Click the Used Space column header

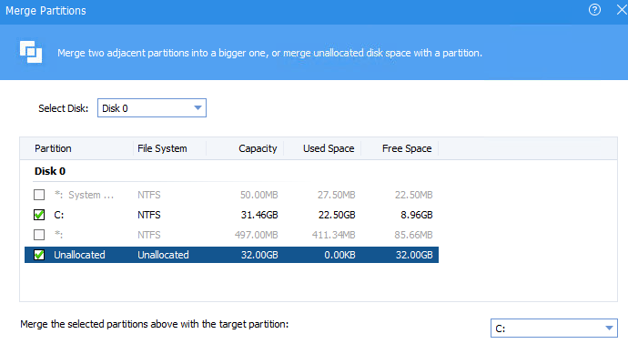coord(329,148)
